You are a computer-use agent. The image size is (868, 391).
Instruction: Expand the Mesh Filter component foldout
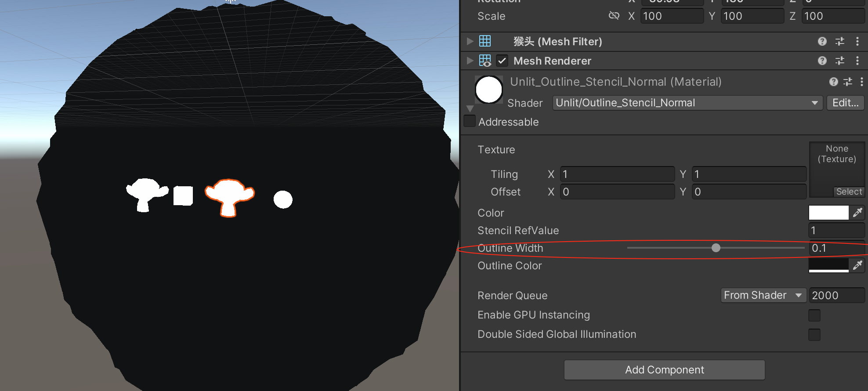coord(470,41)
